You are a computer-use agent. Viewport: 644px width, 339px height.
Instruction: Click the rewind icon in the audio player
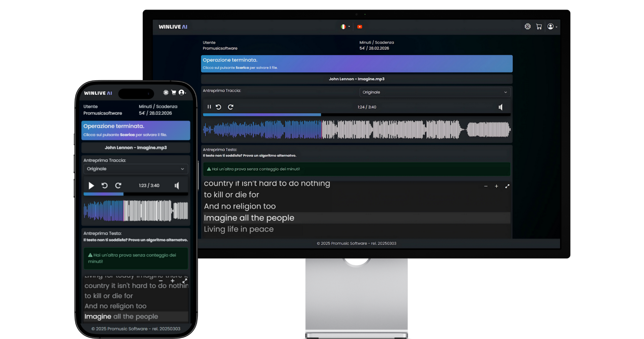coord(219,107)
